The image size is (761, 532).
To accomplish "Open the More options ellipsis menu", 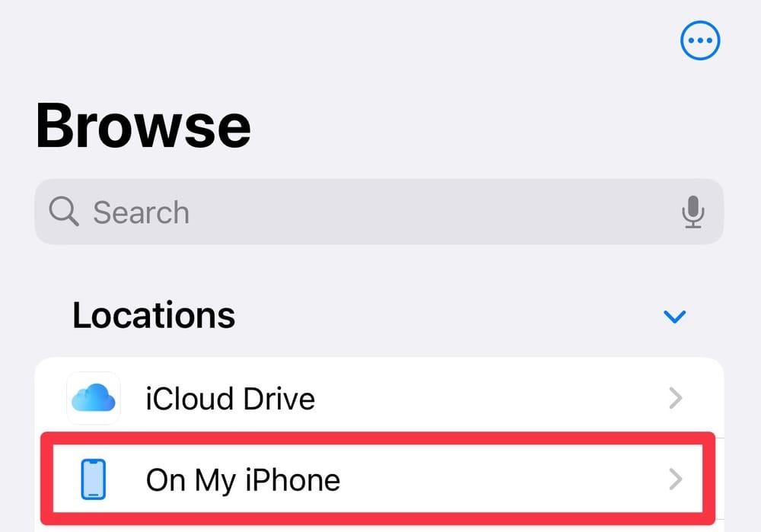I will pos(700,40).
